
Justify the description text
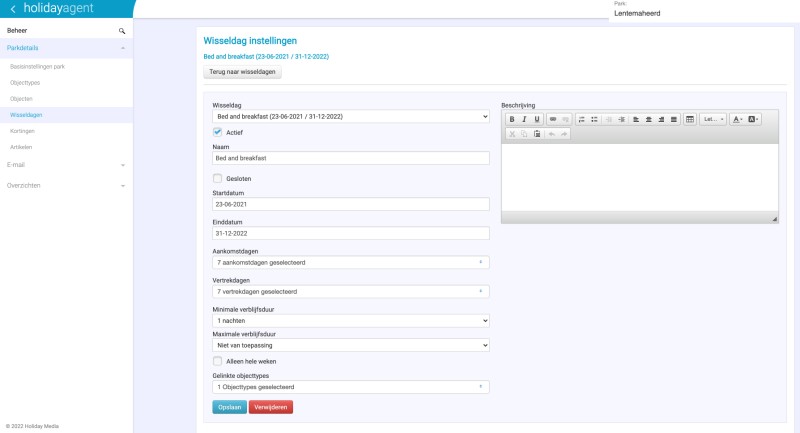[673, 119]
